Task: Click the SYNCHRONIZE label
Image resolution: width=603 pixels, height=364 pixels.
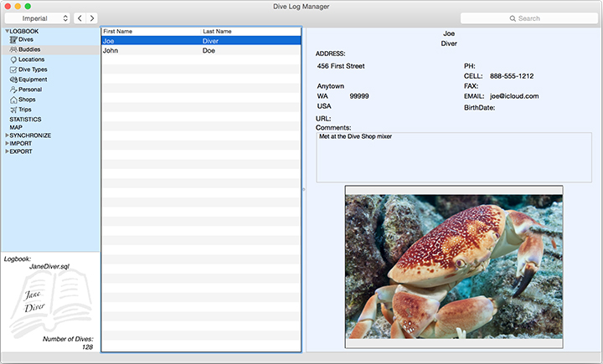Action: click(30, 136)
